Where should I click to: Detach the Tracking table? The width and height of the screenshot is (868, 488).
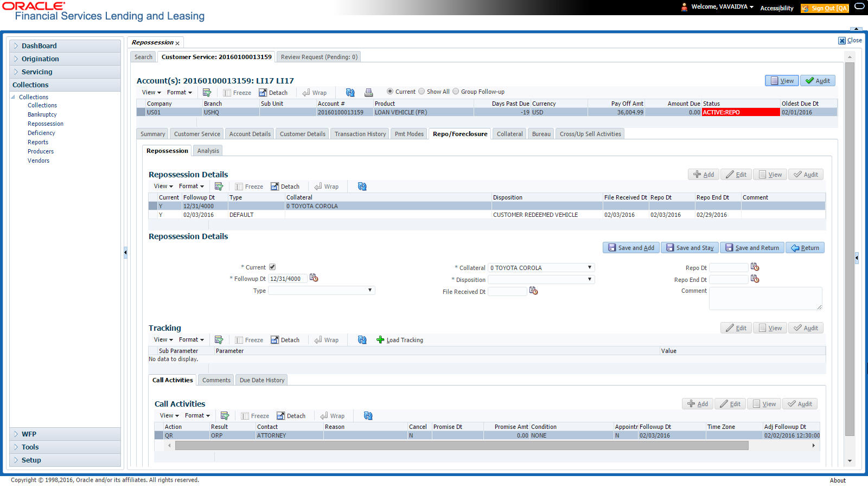coord(285,340)
